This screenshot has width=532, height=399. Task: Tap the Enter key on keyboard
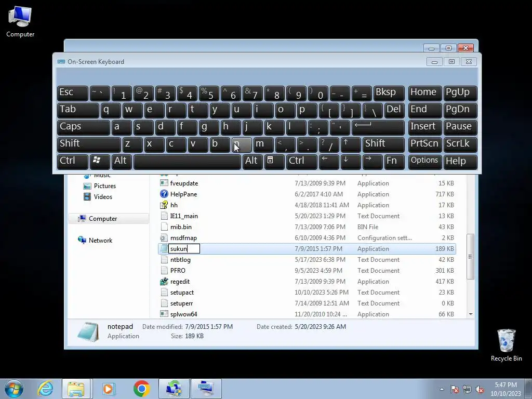click(x=378, y=127)
